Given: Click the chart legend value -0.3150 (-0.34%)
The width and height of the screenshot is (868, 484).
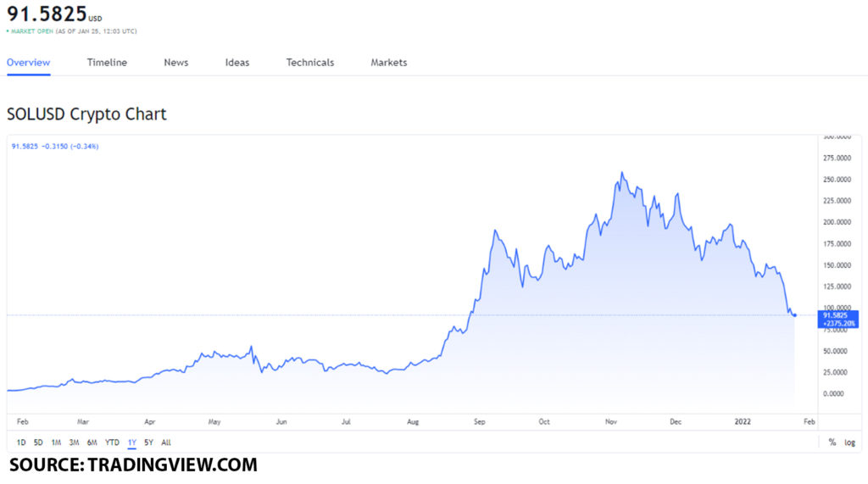Looking at the screenshot, I should tap(70, 146).
